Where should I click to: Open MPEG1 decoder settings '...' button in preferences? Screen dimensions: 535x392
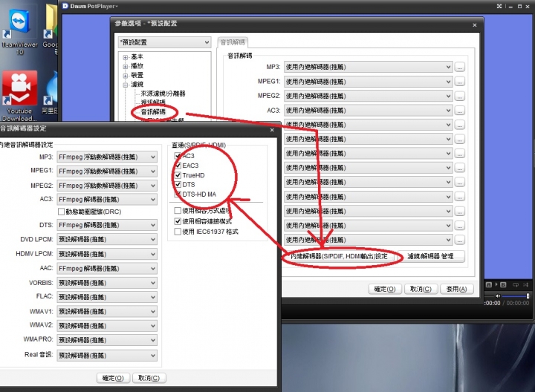[460, 82]
